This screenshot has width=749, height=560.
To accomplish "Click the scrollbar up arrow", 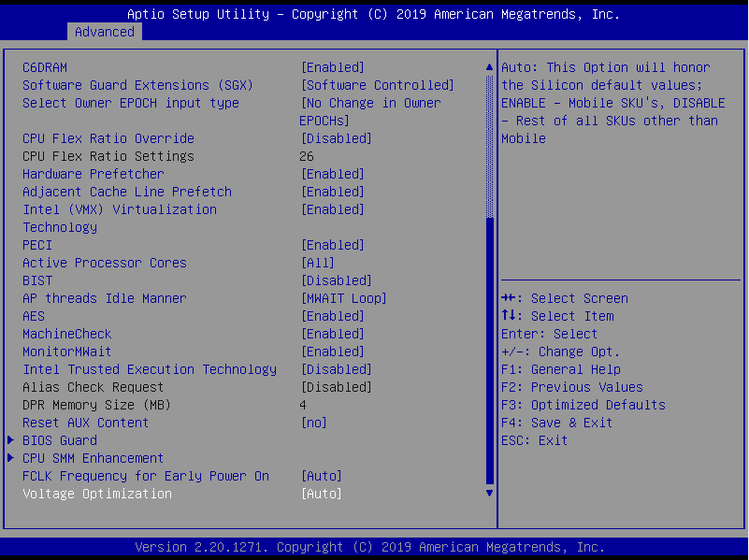I will tap(488, 67).
